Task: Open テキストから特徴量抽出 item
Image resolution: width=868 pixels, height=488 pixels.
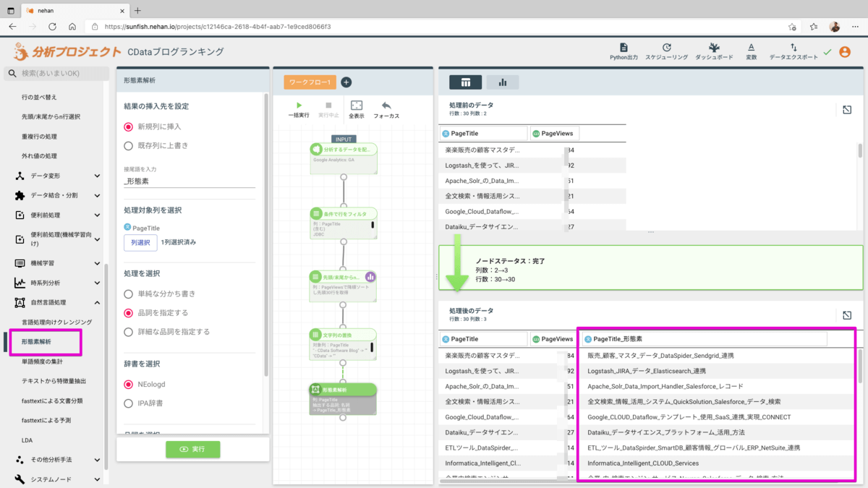Action: pos(54,380)
